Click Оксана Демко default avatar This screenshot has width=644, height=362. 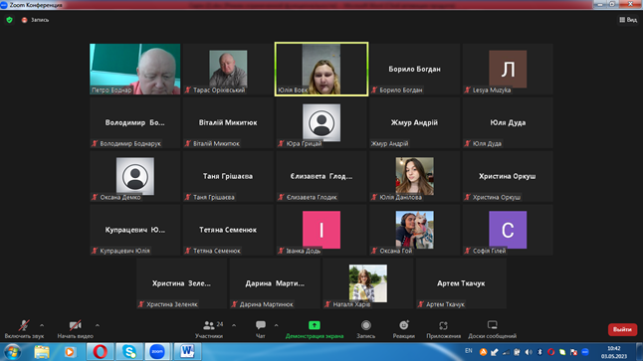[135, 176]
